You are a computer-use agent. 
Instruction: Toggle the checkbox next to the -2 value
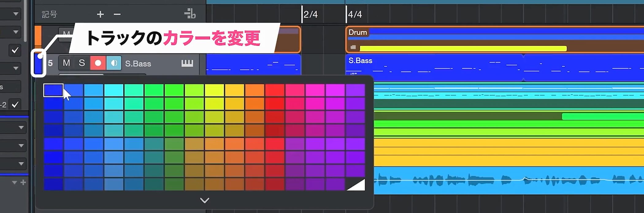pos(15,105)
